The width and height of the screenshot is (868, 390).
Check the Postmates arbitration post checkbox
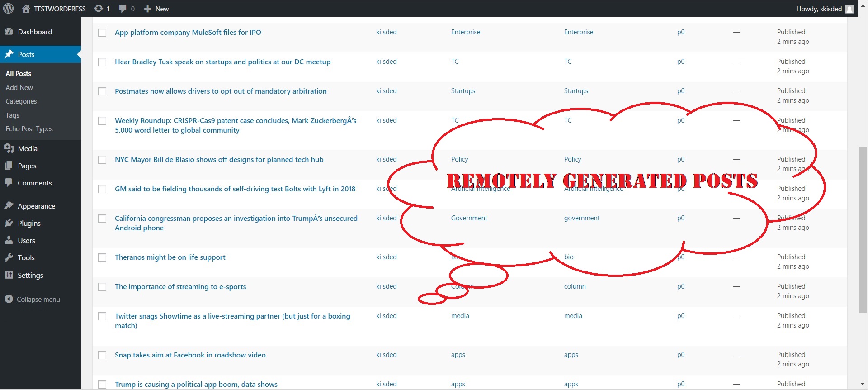pyautogui.click(x=102, y=91)
